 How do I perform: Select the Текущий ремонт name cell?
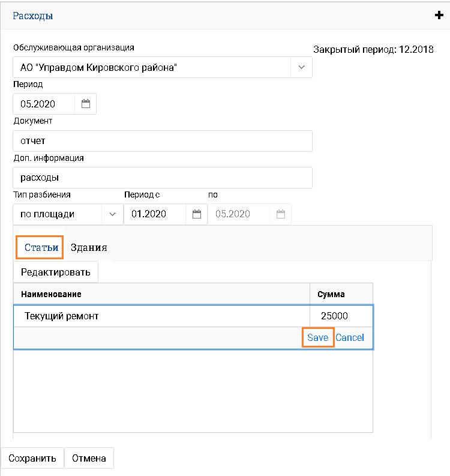pos(161,316)
